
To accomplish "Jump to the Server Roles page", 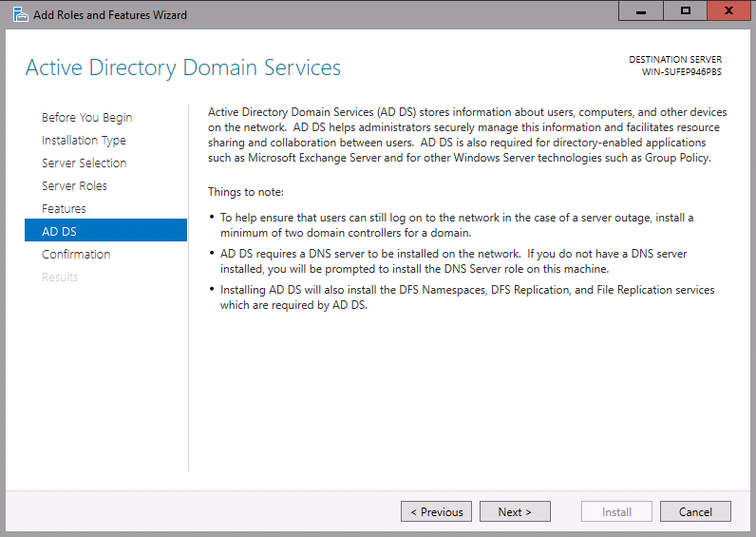I will [x=74, y=185].
